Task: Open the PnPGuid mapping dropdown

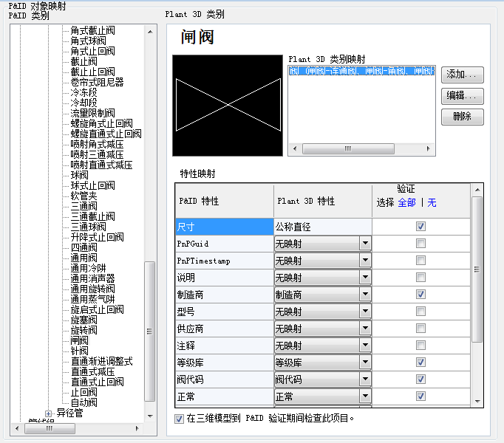Action: 365,244
